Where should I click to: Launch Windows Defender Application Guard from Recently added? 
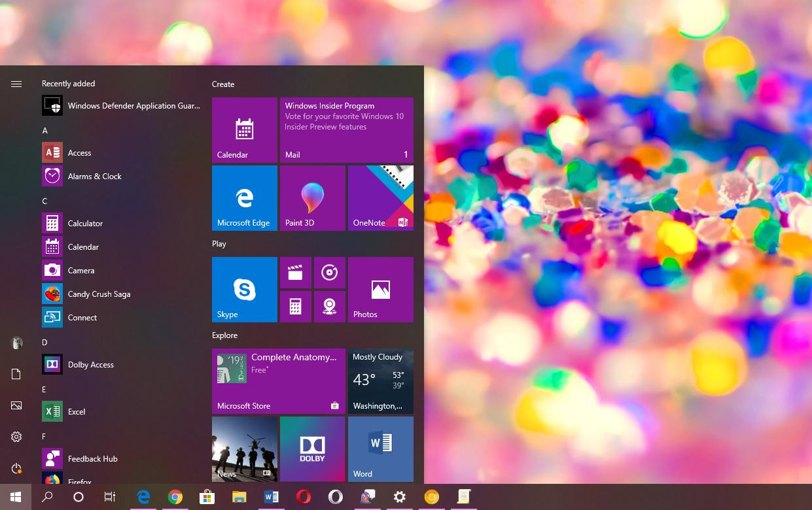(x=122, y=106)
